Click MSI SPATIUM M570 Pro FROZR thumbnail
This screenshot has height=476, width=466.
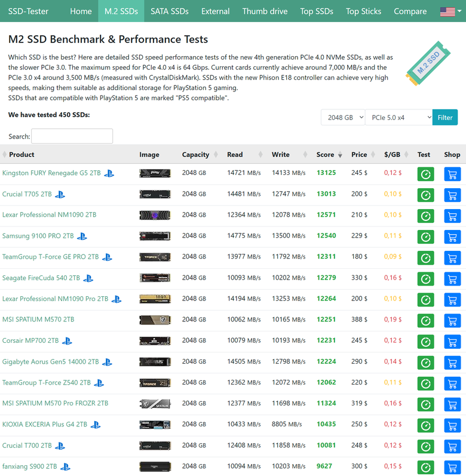155,404
